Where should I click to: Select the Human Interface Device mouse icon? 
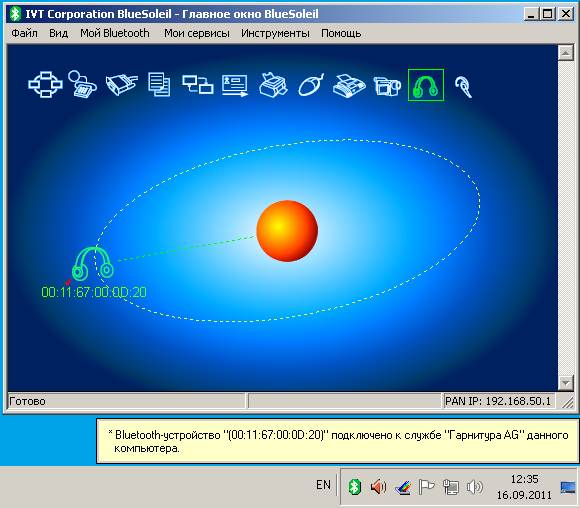click(311, 85)
